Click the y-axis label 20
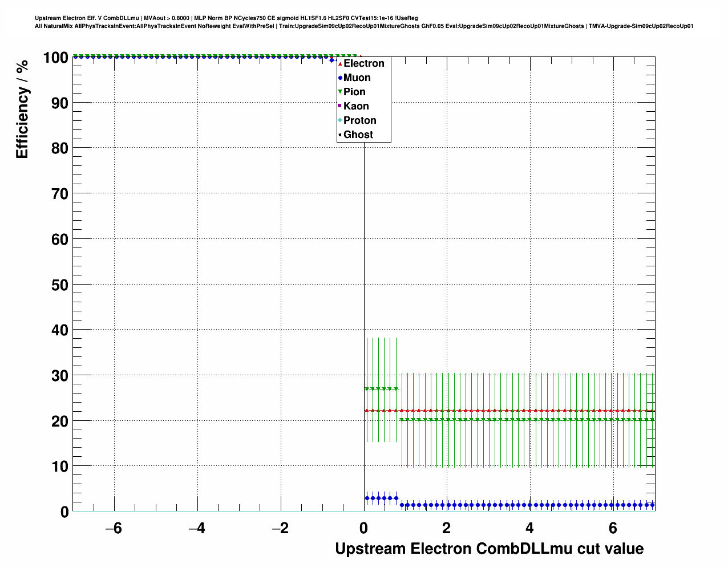This screenshot has width=728, height=568. click(x=59, y=421)
